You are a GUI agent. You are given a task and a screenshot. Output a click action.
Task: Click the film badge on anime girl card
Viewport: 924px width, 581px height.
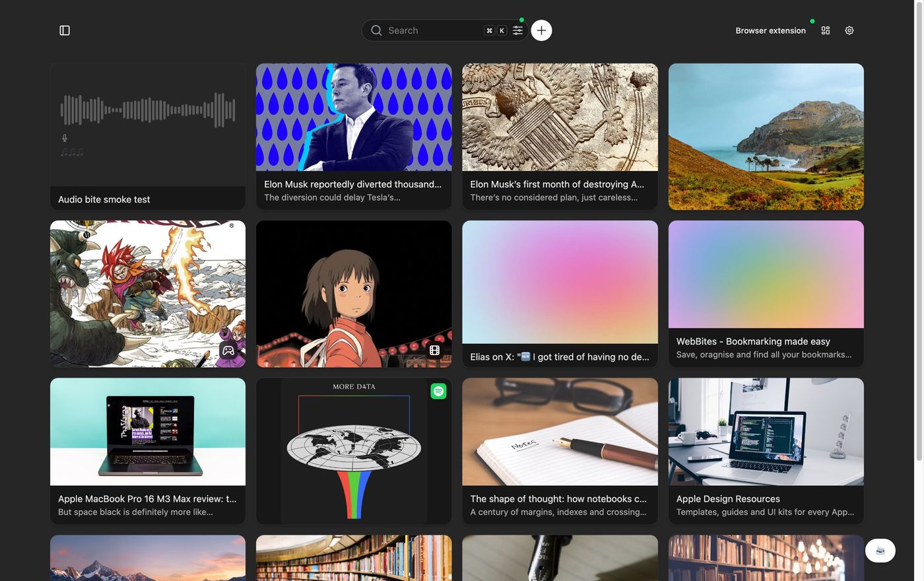pos(434,351)
